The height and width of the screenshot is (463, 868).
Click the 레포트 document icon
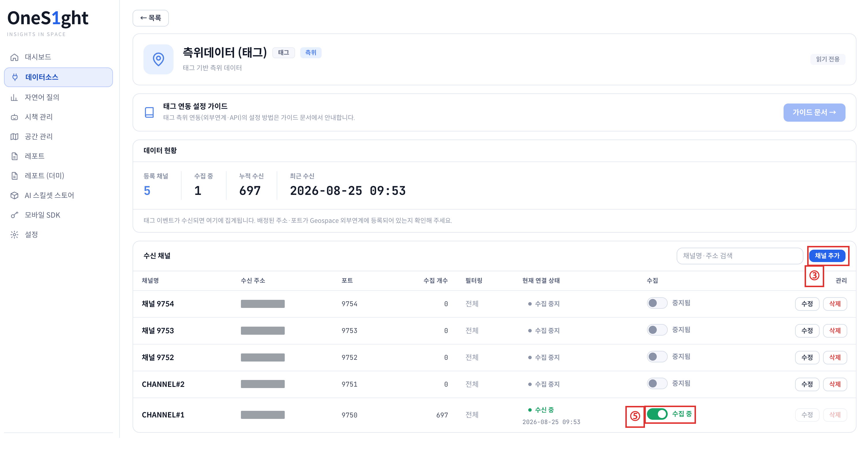pyautogui.click(x=14, y=156)
